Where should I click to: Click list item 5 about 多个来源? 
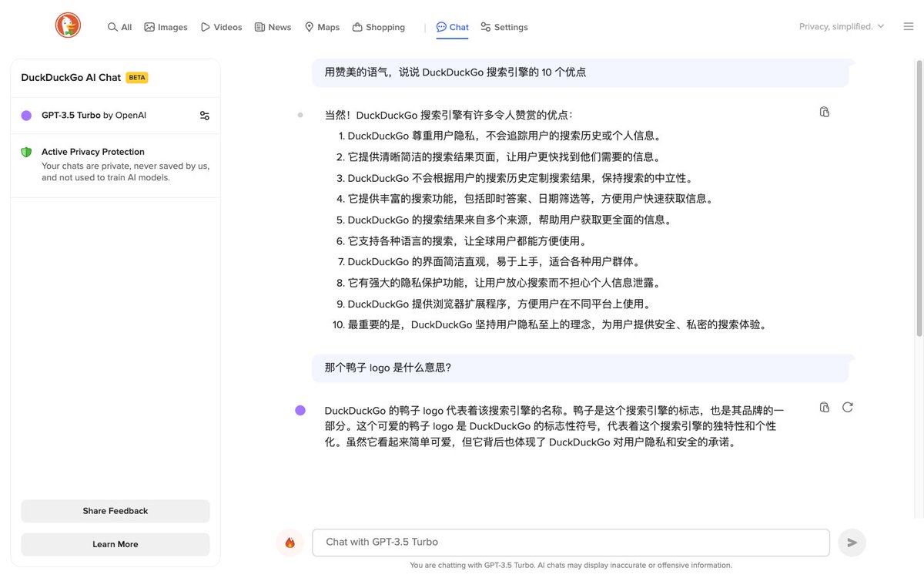pyautogui.click(x=505, y=220)
